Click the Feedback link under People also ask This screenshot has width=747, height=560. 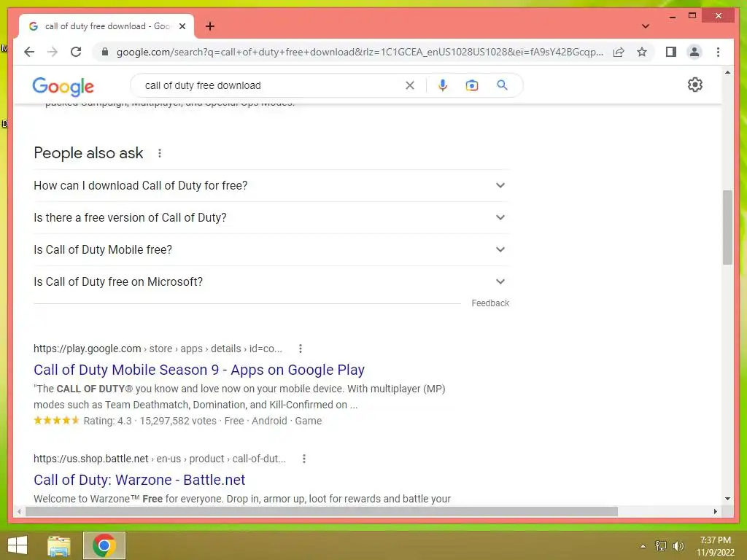click(490, 303)
